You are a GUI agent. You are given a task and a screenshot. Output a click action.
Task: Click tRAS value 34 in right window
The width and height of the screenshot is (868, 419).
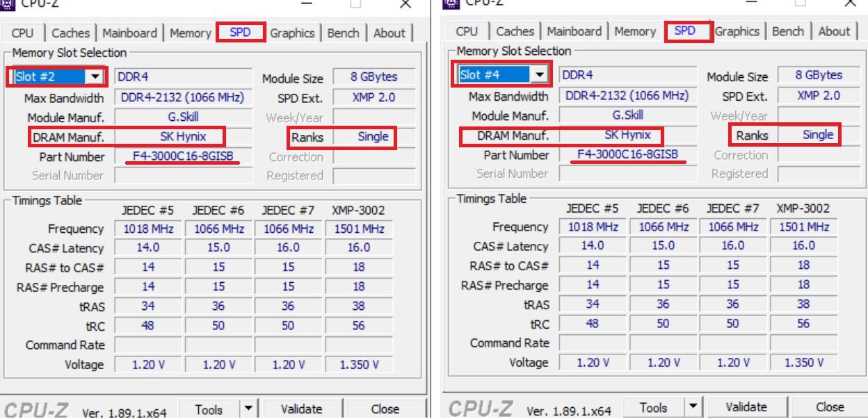(591, 304)
